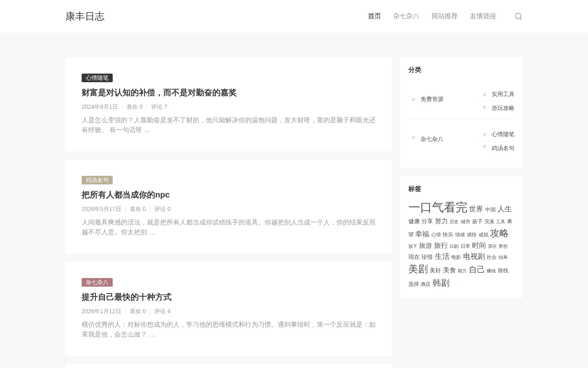This screenshot has height=368, width=588.
Task: Open the 路线 tag
Action: click(503, 271)
